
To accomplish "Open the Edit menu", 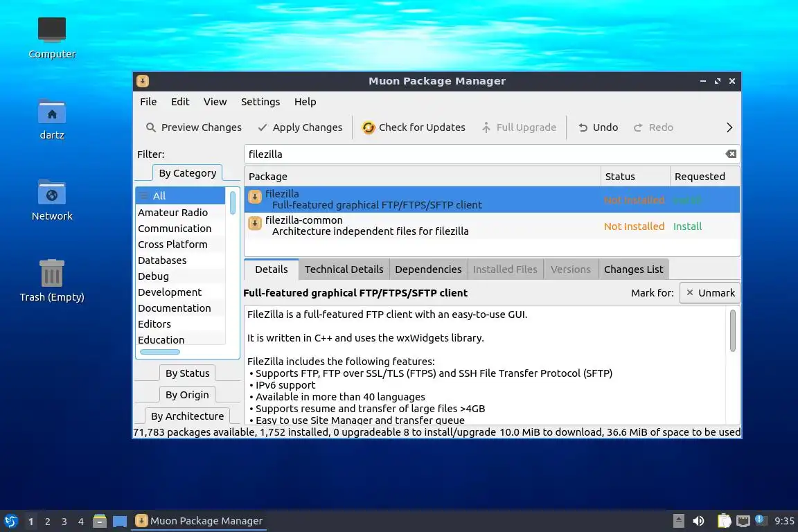I will [x=180, y=102].
